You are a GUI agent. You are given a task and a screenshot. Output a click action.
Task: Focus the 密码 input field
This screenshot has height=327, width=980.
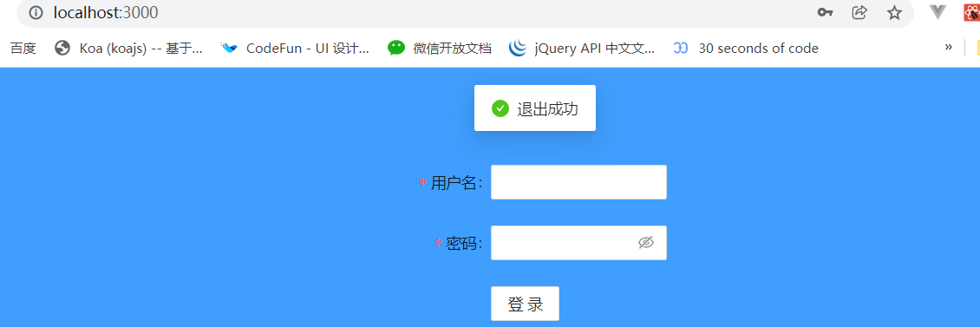(x=578, y=243)
